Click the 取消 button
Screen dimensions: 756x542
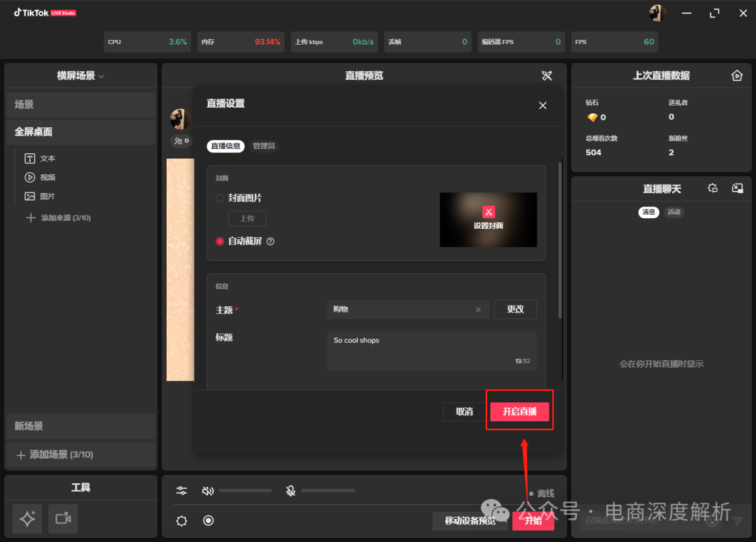tap(464, 412)
